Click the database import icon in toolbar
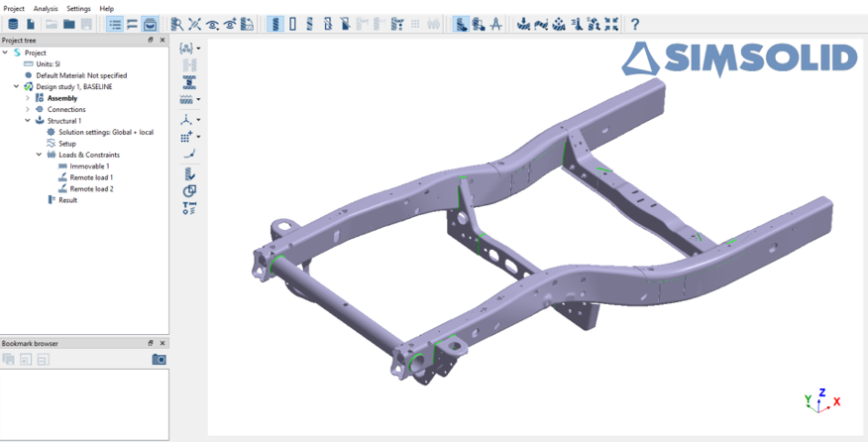This screenshot has width=868, height=442. [x=13, y=24]
